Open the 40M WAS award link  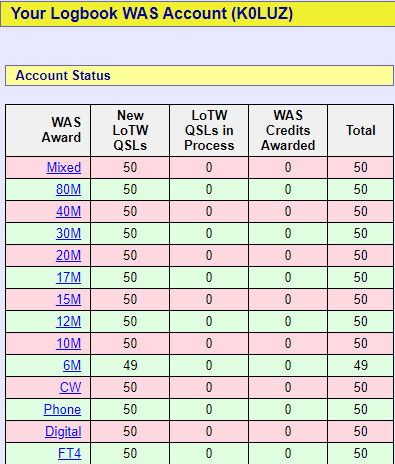[68, 211]
